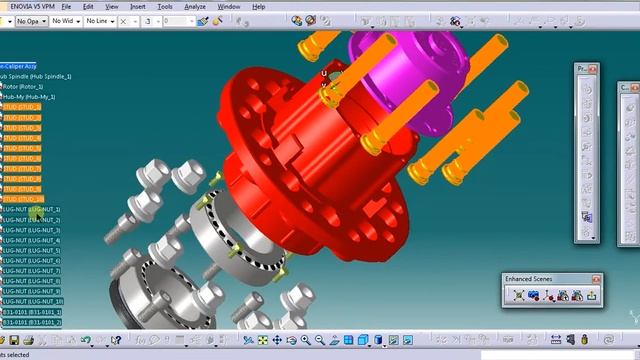640x360 pixels.
Task: Select Hub-My (Hub-My_1) tree node
Action: pos(29,97)
